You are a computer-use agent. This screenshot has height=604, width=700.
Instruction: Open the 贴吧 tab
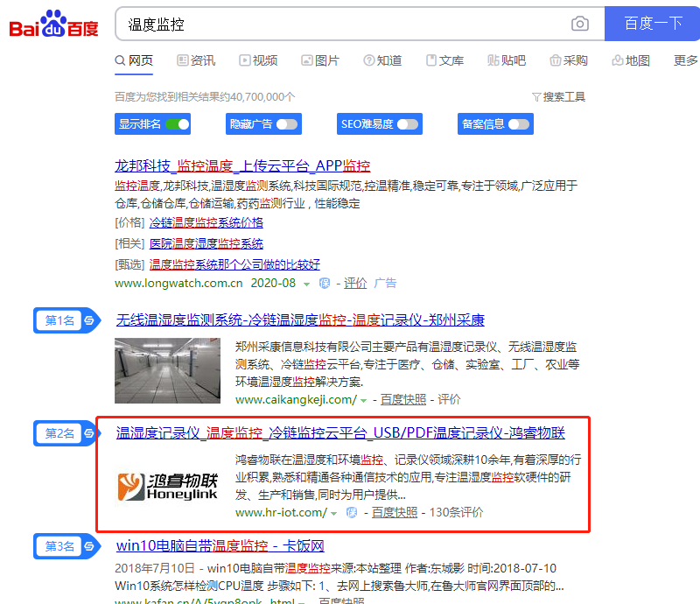point(507,60)
